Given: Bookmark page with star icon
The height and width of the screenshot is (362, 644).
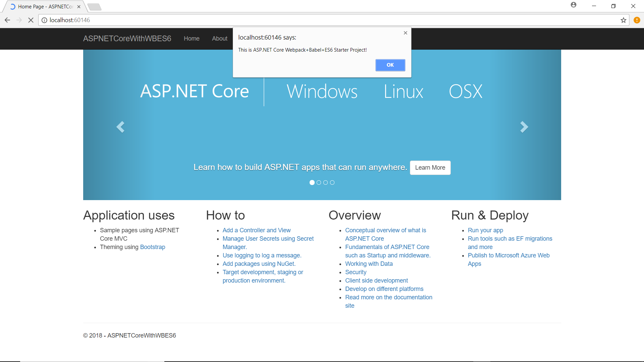Looking at the screenshot, I should [623, 20].
